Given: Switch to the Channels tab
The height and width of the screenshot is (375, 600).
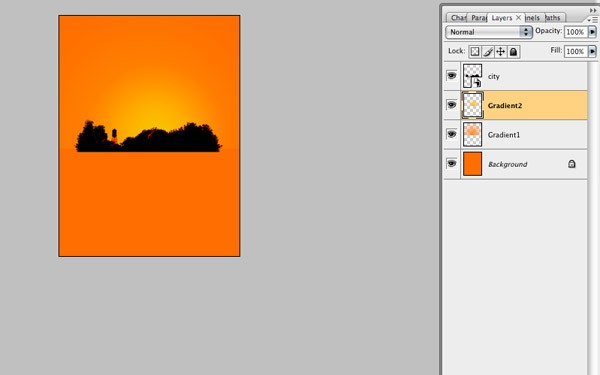Looking at the screenshot, I should 534,18.
